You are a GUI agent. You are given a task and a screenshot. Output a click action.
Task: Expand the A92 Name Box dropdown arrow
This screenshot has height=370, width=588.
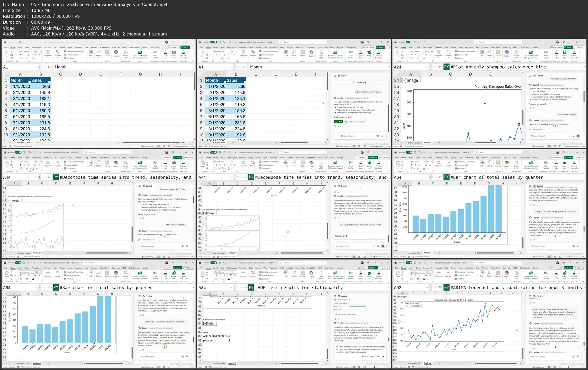(x=427, y=288)
